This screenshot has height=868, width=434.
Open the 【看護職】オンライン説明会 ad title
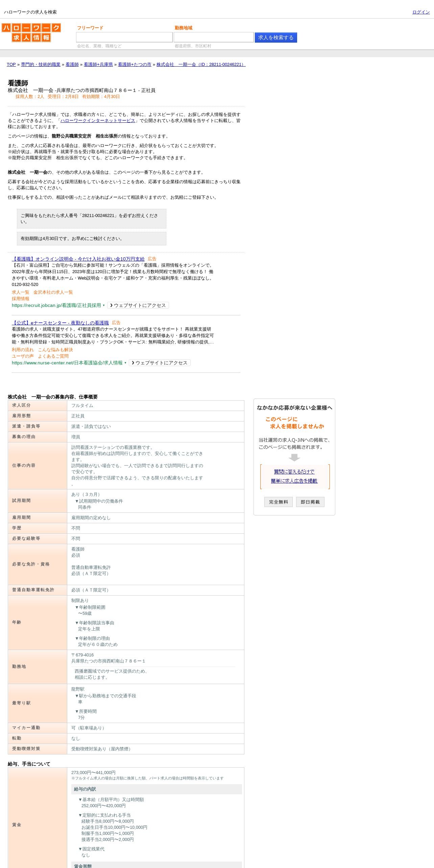pos(78,259)
